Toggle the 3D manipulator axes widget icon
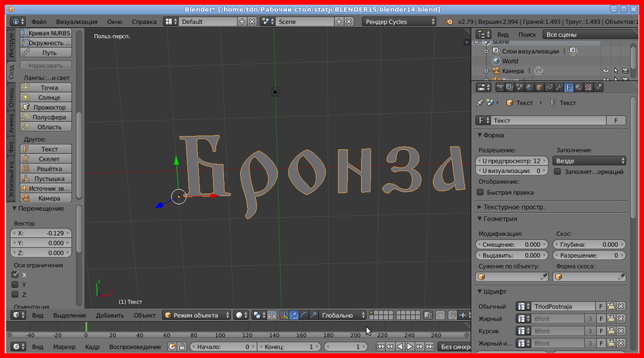 coord(284,315)
